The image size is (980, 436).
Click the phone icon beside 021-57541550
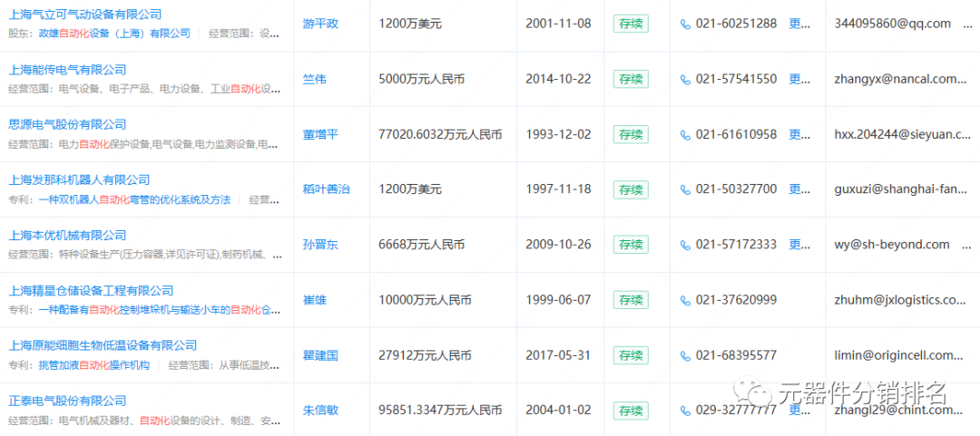[686, 80]
